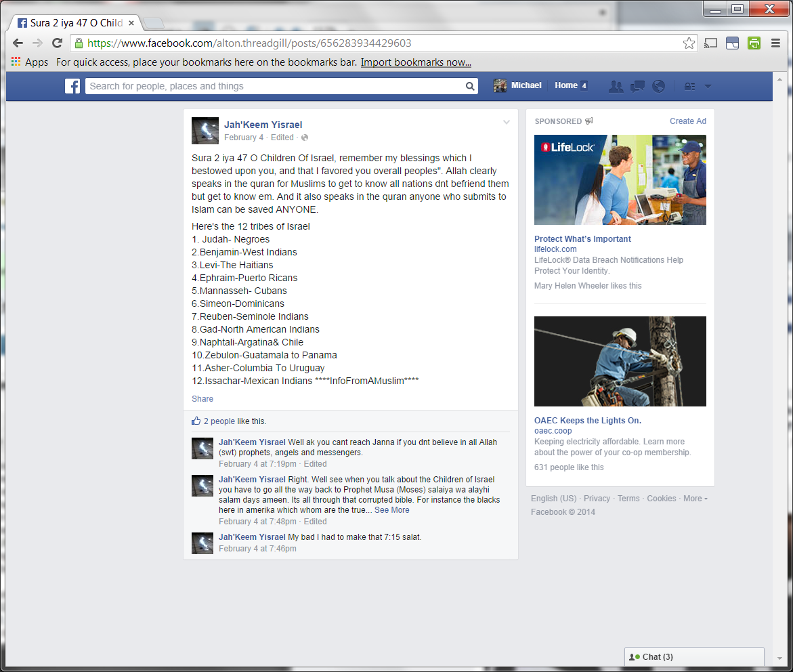Open a new browser tab
The image size is (793, 672).
coord(153,23)
